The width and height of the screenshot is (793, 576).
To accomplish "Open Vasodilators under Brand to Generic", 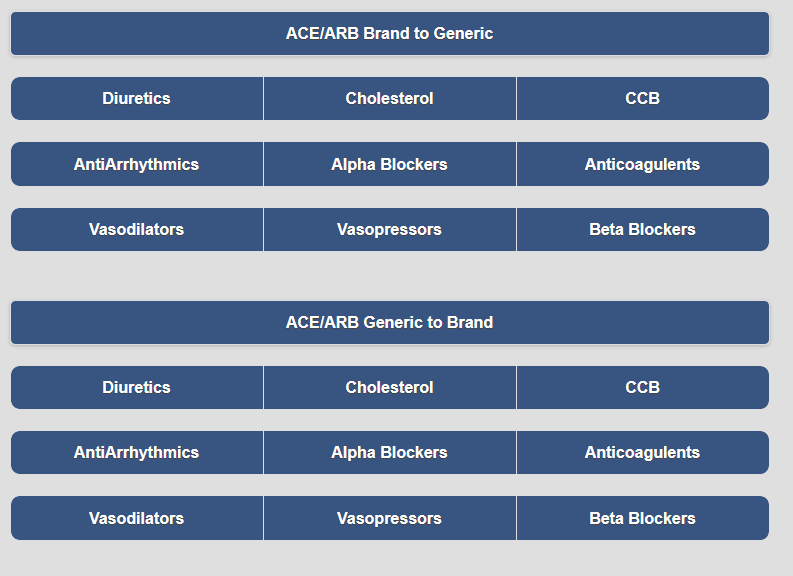I will coord(137,230).
